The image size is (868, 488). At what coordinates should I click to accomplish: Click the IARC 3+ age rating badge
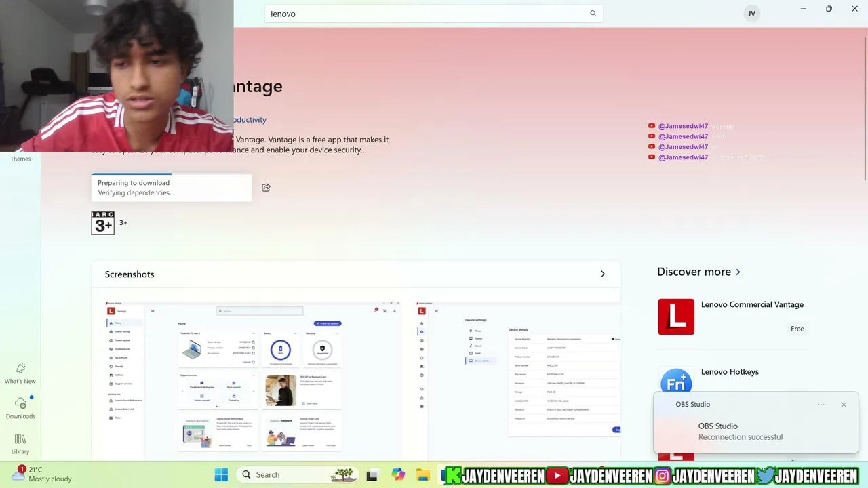point(103,223)
